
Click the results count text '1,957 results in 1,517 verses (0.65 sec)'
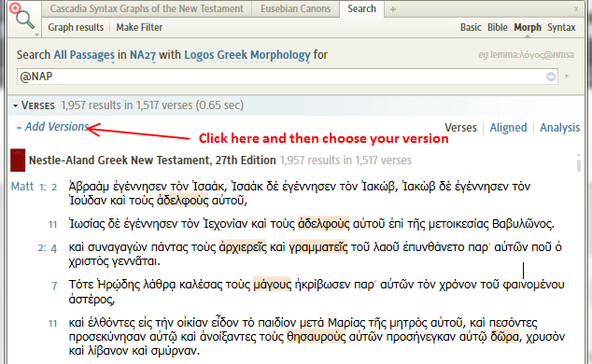pyautogui.click(x=152, y=105)
